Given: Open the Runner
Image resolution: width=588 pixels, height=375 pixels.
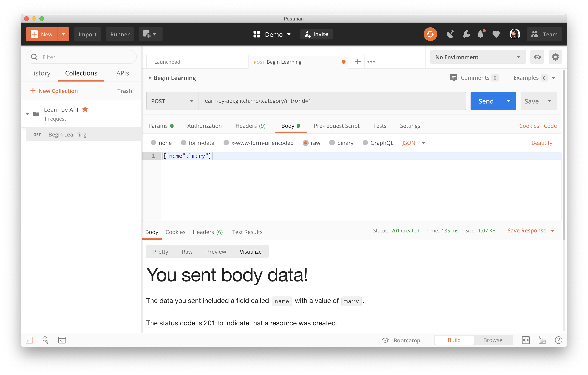Looking at the screenshot, I should [120, 34].
